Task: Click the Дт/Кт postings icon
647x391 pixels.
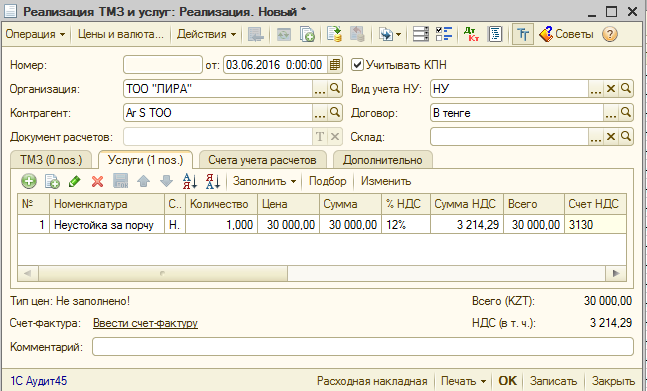Action: point(471,34)
